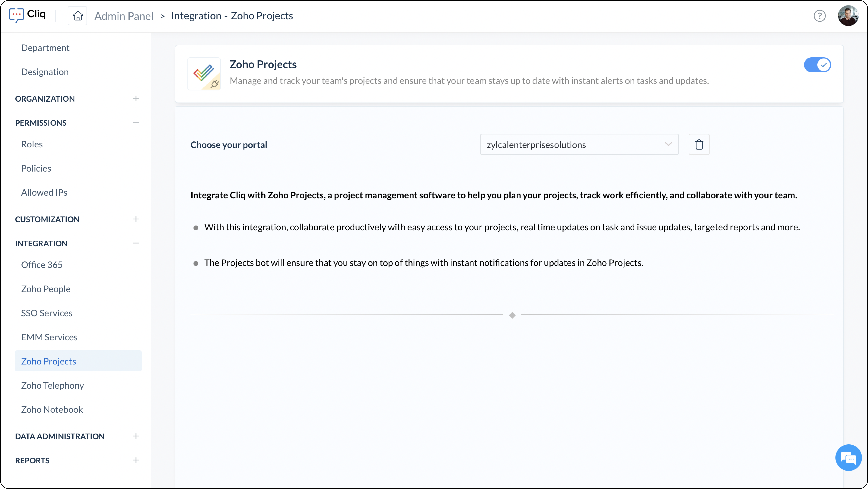The width and height of the screenshot is (868, 489).
Task: Expand the Organization section plus
Action: pyautogui.click(x=136, y=98)
